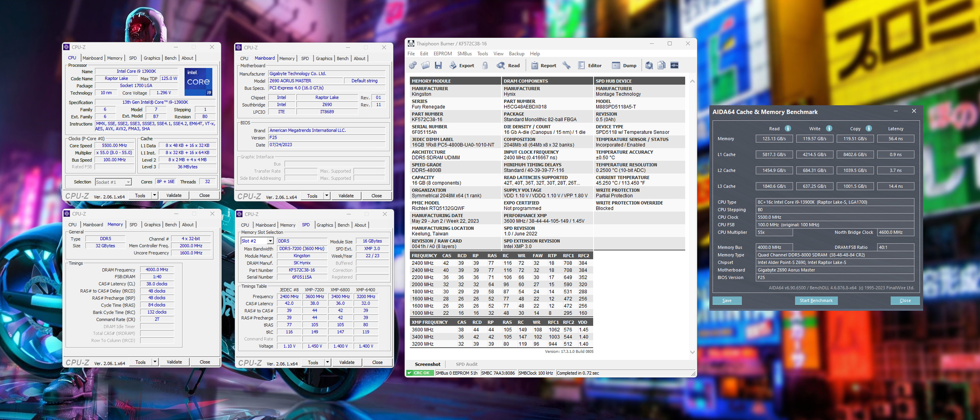Click CPU Multiplier 55x field in AIDA64
Image resolution: width=980 pixels, height=420 pixels.
pos(774,232)
